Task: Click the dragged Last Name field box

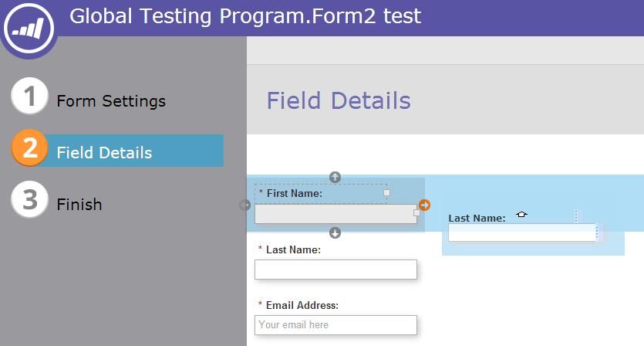Action: click(522, 232)
